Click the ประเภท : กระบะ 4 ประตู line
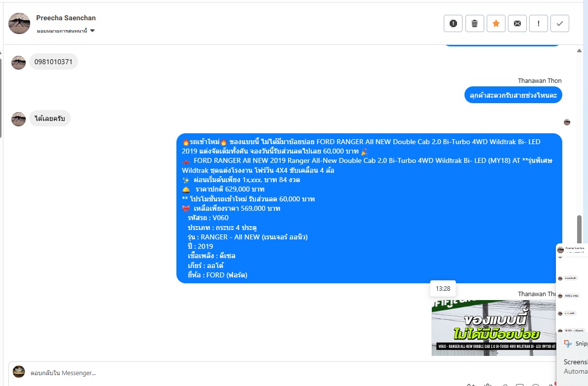The width and height of the screenshot is (588, 386). pyautogui.click(x=222, y=228)
